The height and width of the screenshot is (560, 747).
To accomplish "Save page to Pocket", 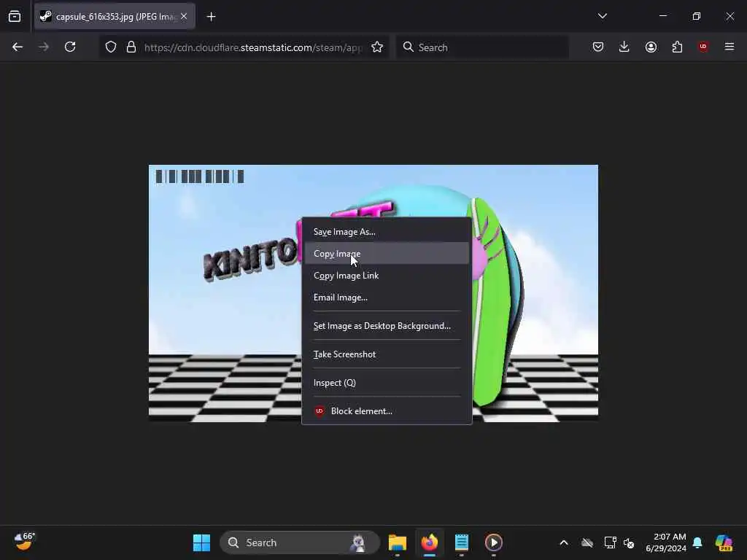I will (x=598, y=47).
